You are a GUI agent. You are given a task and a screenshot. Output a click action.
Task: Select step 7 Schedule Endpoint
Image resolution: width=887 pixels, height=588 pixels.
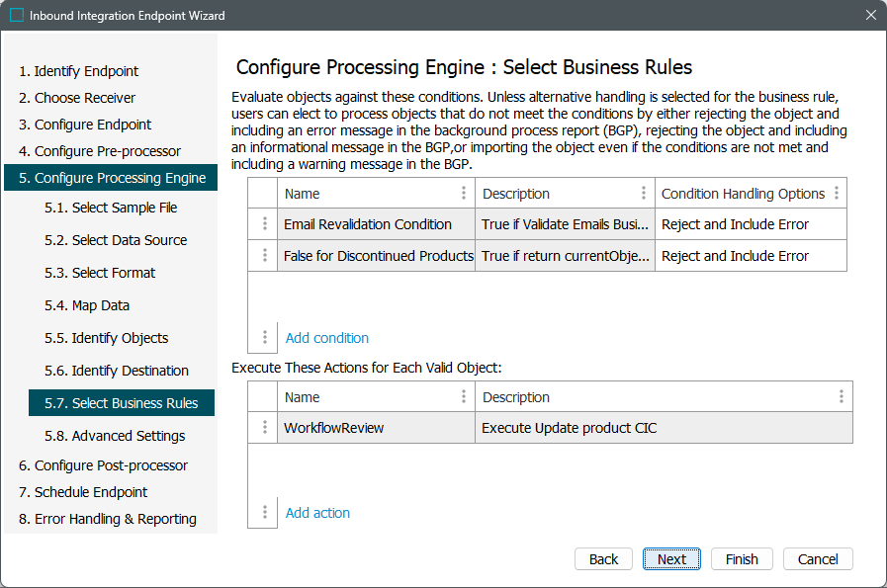click(83, 492)
